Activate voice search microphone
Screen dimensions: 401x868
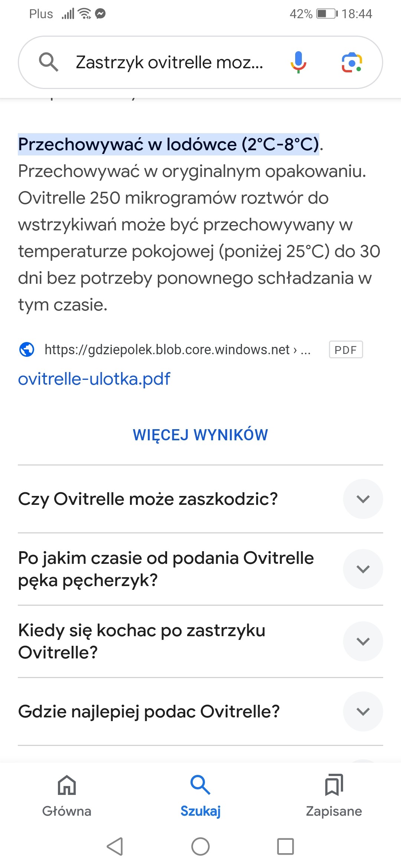[x=298, y=62]
